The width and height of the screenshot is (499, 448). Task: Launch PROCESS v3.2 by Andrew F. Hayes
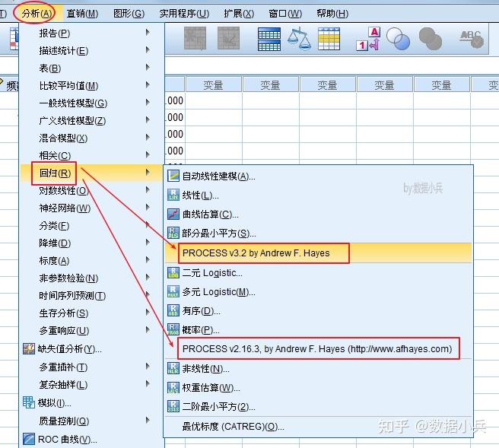pyautogui.click(x=318, y=253)
